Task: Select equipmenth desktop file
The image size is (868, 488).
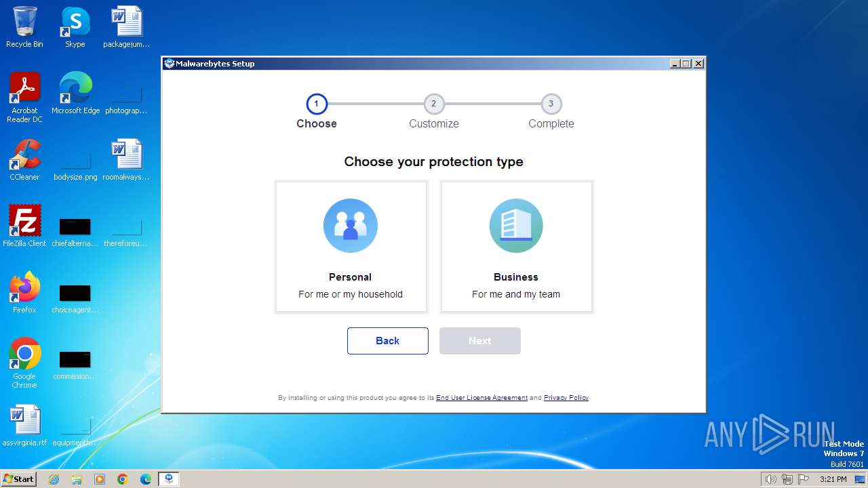Action: (75, 431)
